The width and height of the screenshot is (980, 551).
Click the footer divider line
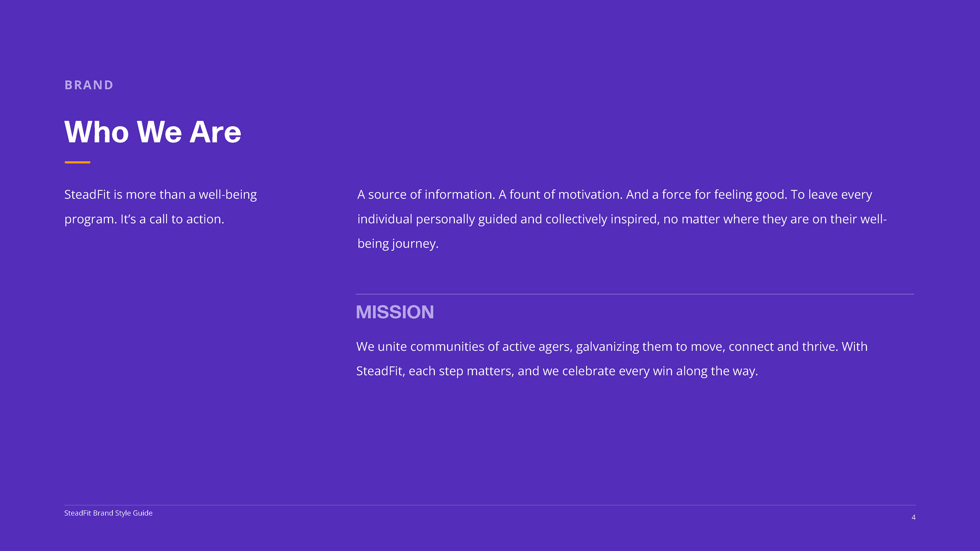click(x=490, y=505)
